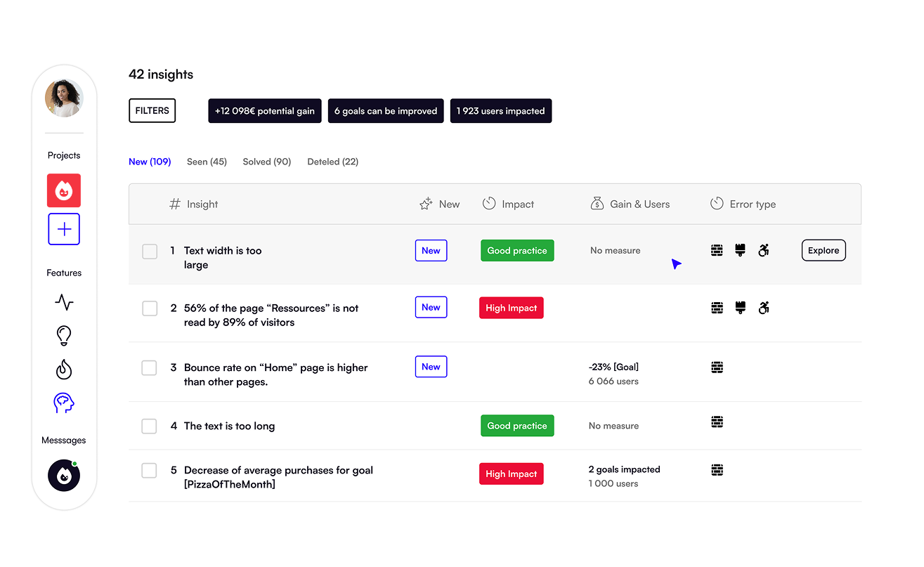Check the box for Ressources page insight

pyautogui.click(x=150, y=308)
